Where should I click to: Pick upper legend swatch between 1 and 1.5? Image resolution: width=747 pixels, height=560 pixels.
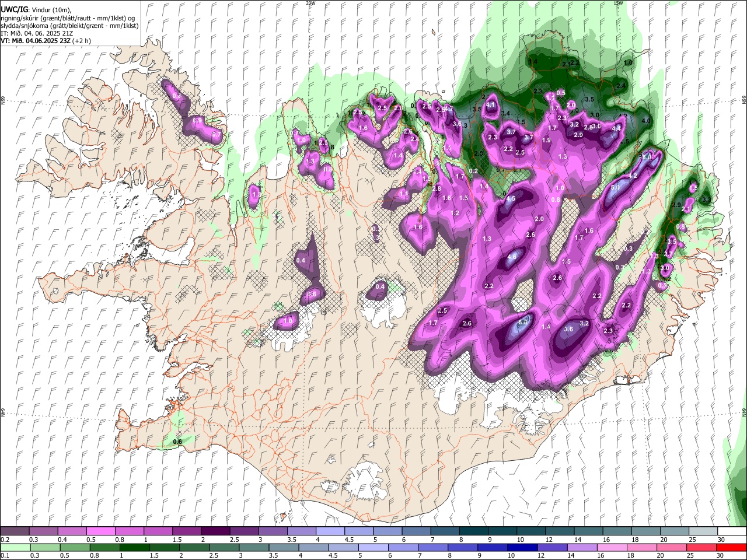pyautogui.click(x=158, y=531)
